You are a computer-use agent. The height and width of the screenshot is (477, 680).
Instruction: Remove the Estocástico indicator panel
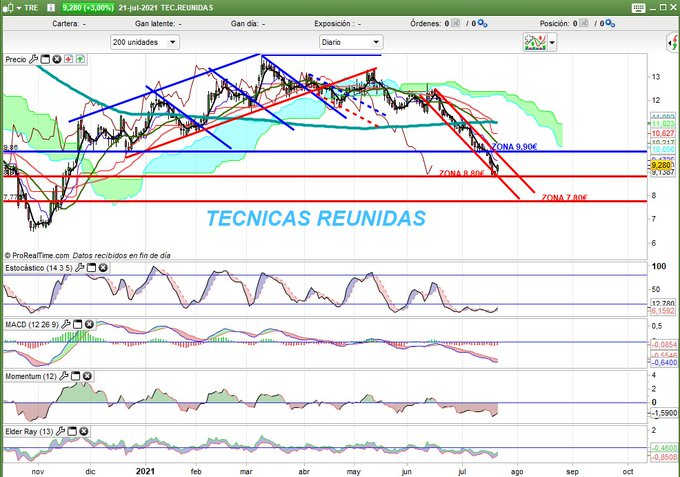(x=103, y=268)
